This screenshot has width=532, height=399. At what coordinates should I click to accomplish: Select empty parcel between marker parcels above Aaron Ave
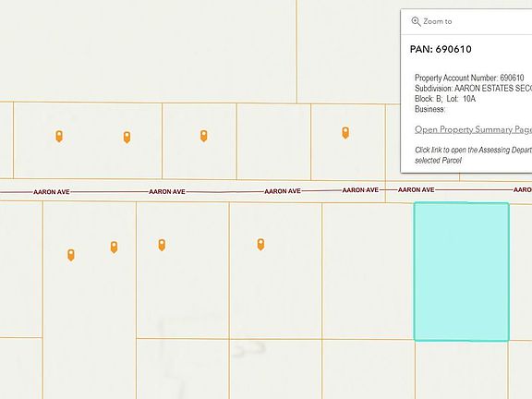[273, 141]
